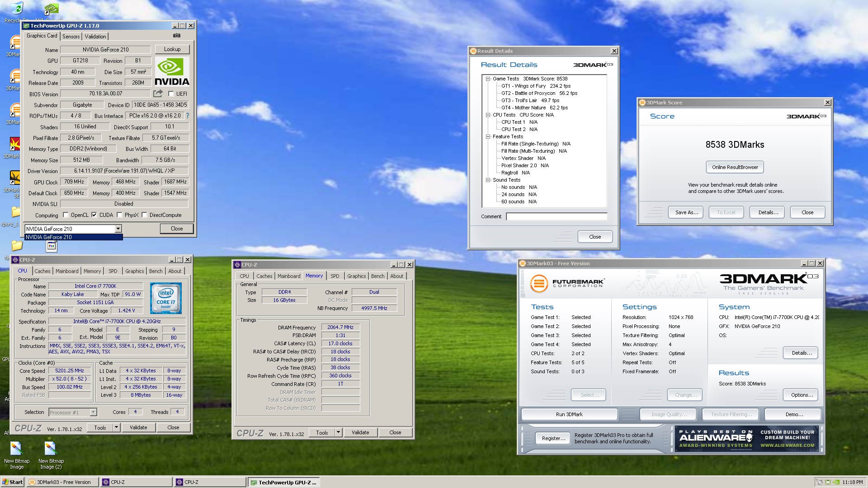The width and height of the screenshot is (868, 488).
Task: Toggle the DirectCompute checkbox
Action: 144,215
